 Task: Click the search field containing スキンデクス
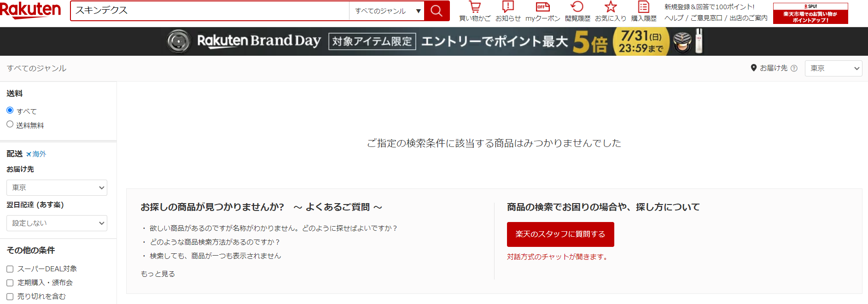click(x=210, y=11)
